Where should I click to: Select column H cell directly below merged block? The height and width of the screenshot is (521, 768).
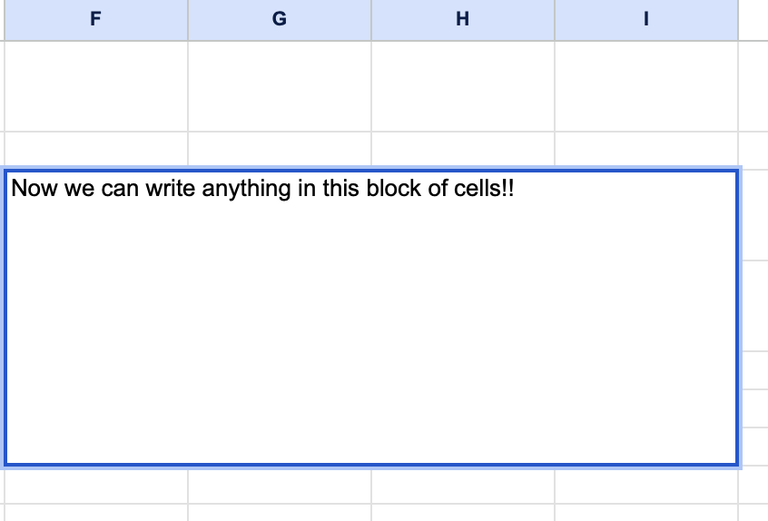click(x=462, y=487)
